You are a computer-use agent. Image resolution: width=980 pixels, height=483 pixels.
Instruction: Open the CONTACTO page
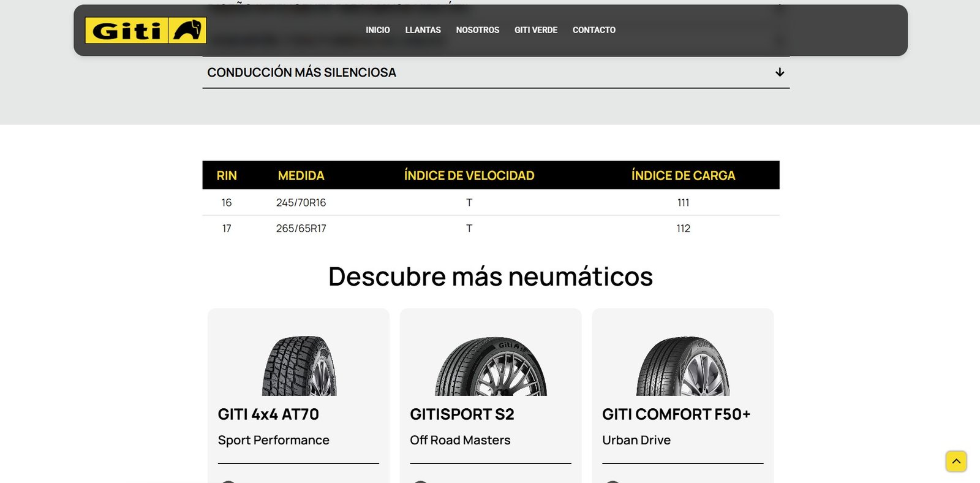[x=594, y=30]
